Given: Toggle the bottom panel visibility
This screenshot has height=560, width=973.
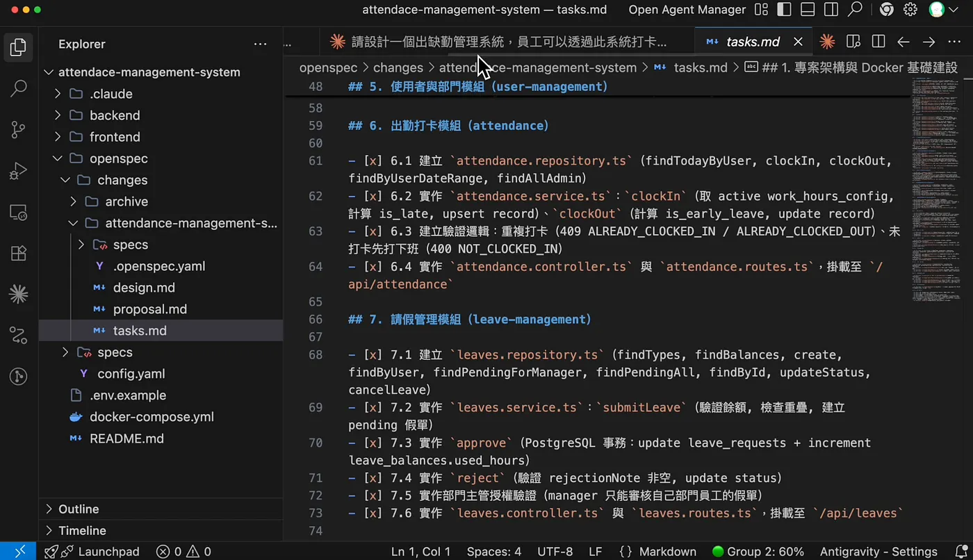Looking at the screenshot, I should (808, 10).
